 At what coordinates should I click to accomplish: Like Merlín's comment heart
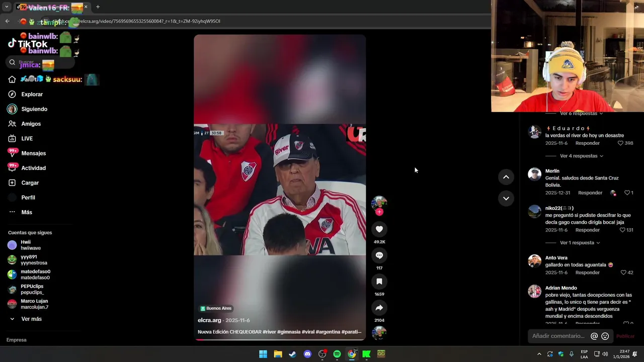click(x=627, y=193)
